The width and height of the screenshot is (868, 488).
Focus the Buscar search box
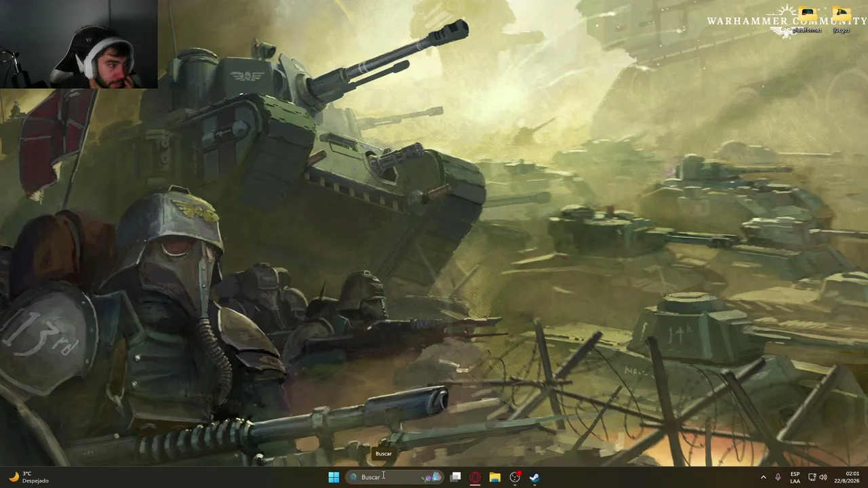(x=395, y=477)
